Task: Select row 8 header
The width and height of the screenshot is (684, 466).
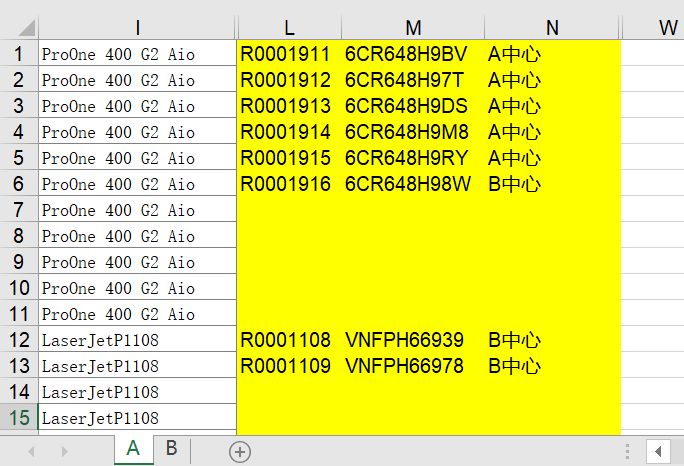Action: 19,235
